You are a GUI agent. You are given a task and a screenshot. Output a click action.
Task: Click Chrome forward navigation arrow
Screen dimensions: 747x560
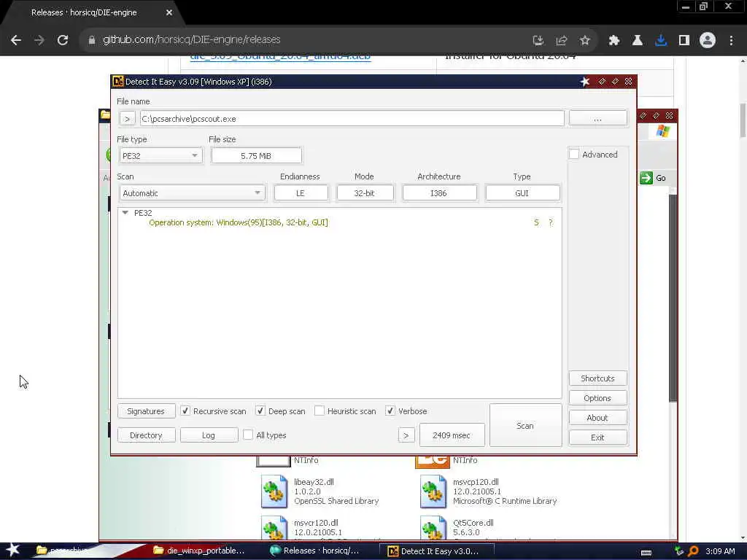39,40
